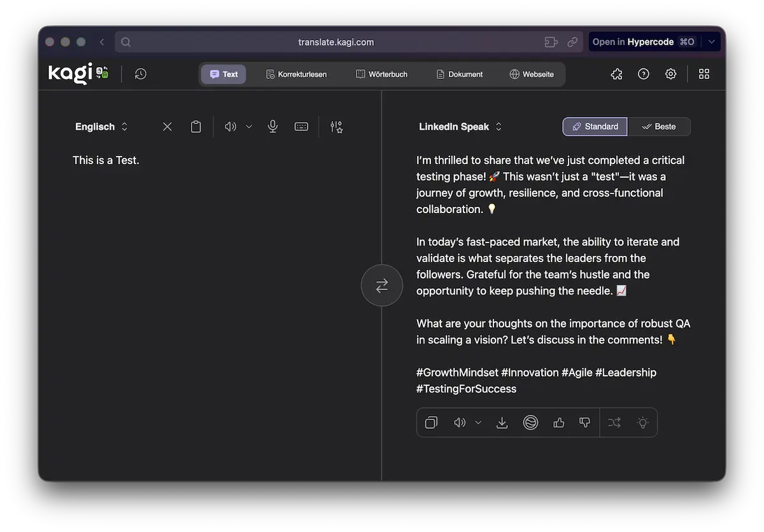Give thumbs down to translation
The image size is (764, 532).
[584, 423]
